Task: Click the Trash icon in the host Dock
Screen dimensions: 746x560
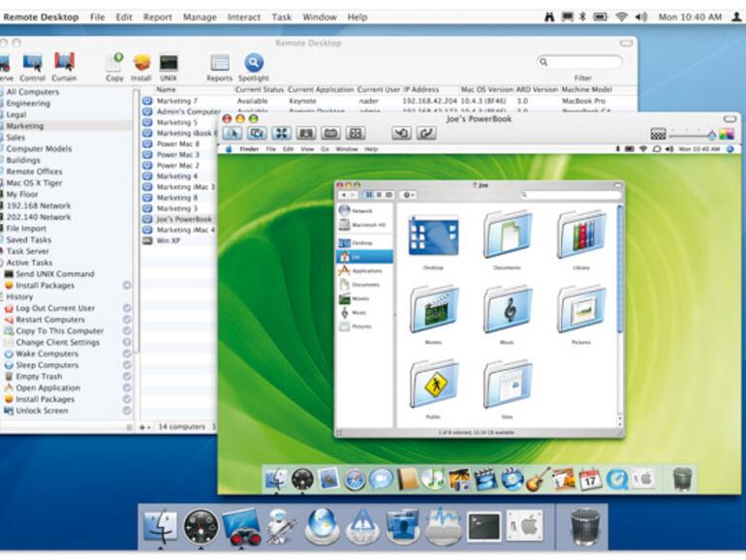Action: tap(585, 527)
